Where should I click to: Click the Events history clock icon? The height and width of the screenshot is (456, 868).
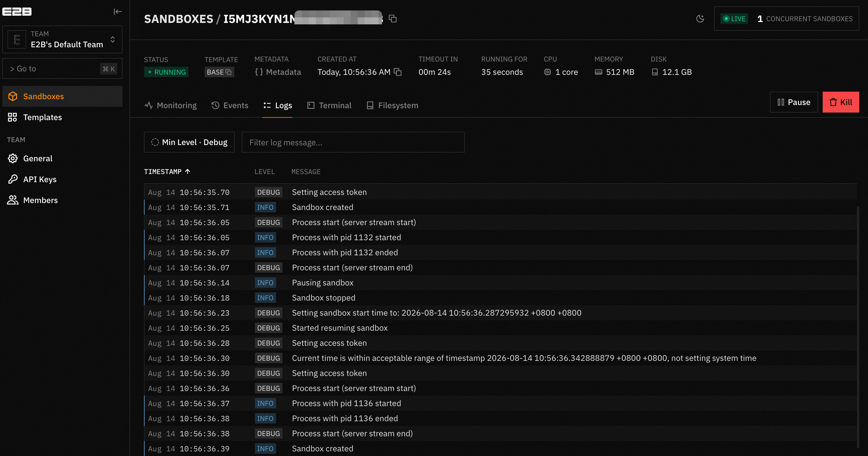pos(215,105)
